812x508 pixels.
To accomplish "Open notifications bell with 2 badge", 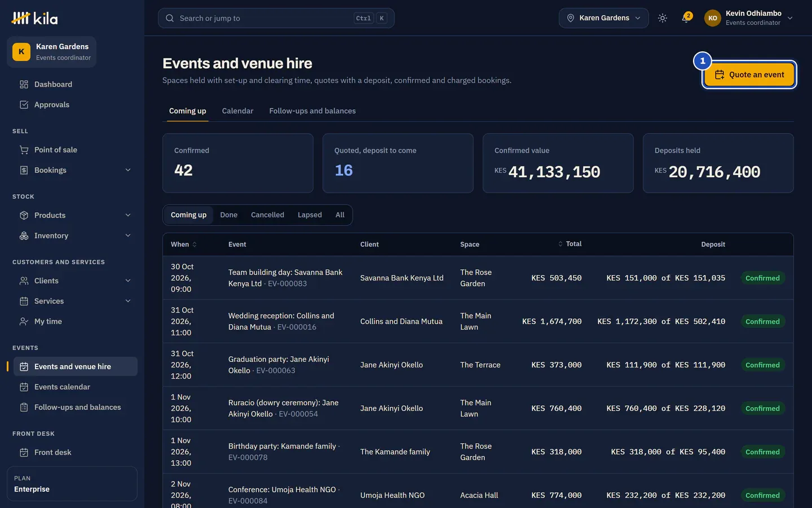I will pos(686,18).
